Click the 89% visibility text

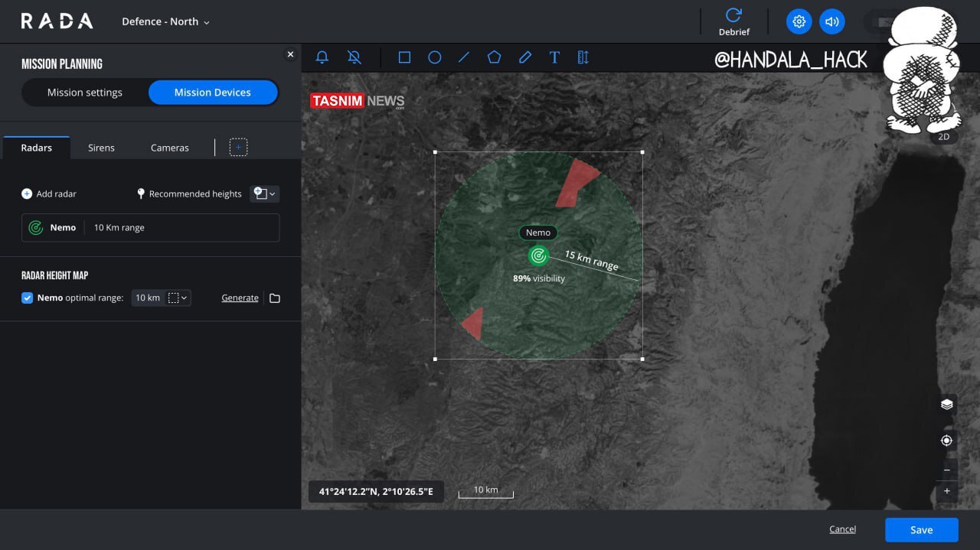pyautogui.click(x=539, y=278)
